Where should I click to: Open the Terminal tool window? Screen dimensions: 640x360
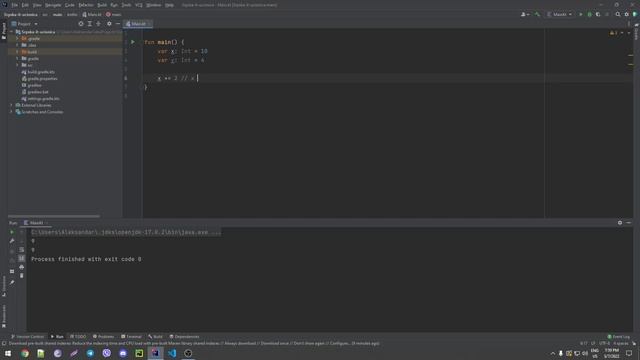tap(131, 336)
